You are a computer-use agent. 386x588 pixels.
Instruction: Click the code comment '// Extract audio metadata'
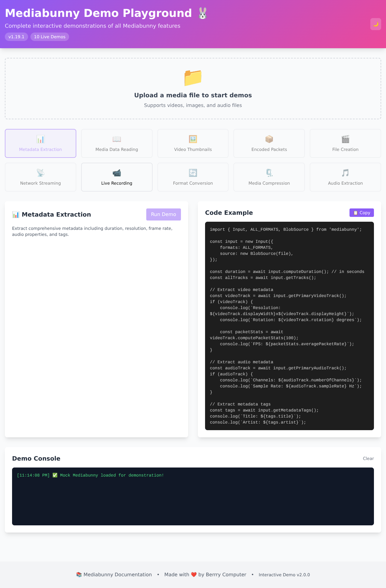pyautogui.click(x=242, y=362)
